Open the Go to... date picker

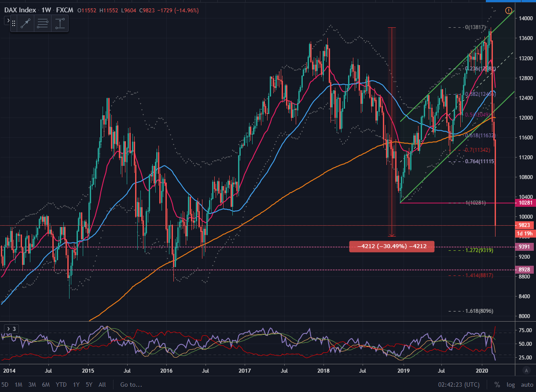(131, 385)
